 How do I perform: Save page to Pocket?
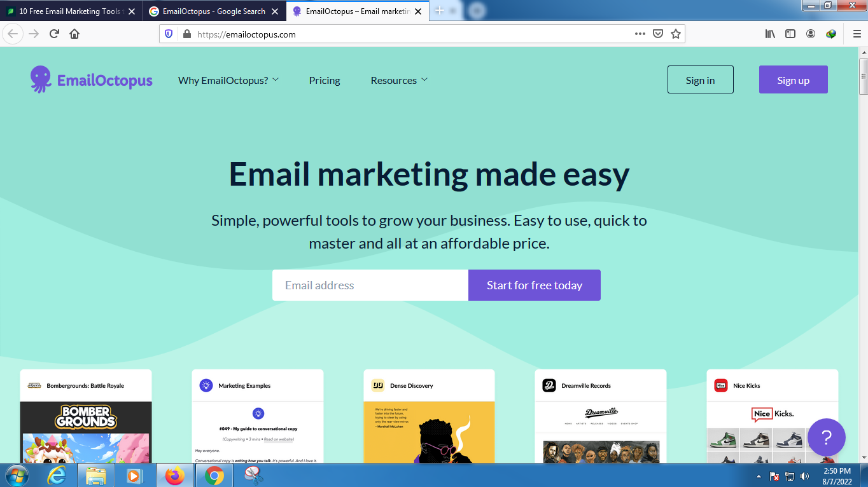click(x=658, y=34)
